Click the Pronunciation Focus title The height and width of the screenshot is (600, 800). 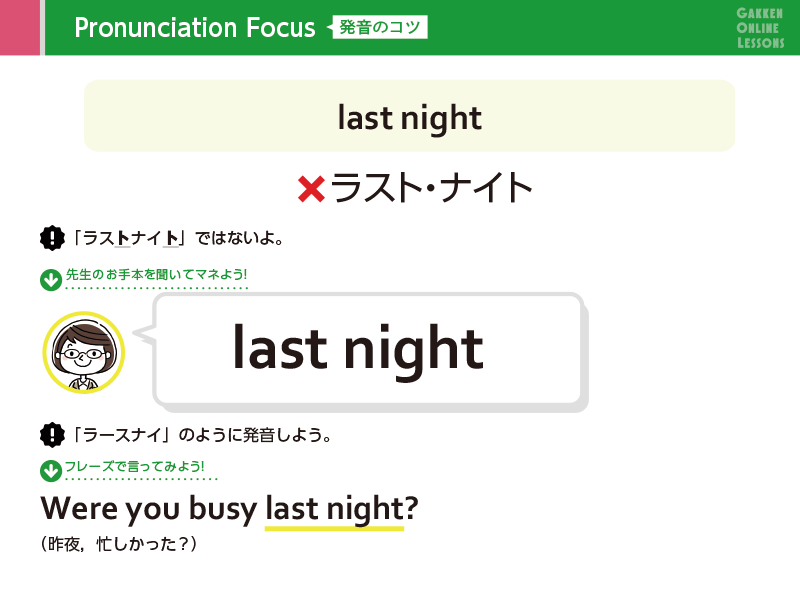coord(194,28)
